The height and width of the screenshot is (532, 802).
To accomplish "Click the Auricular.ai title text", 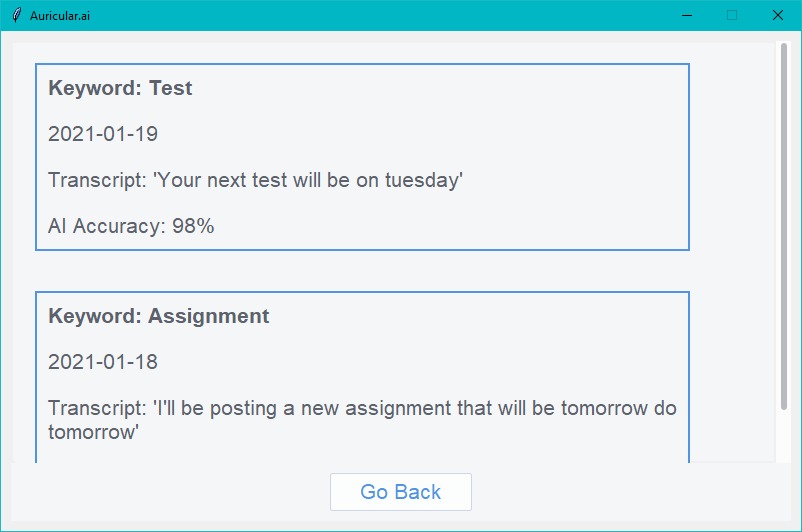I will (60, 16).
